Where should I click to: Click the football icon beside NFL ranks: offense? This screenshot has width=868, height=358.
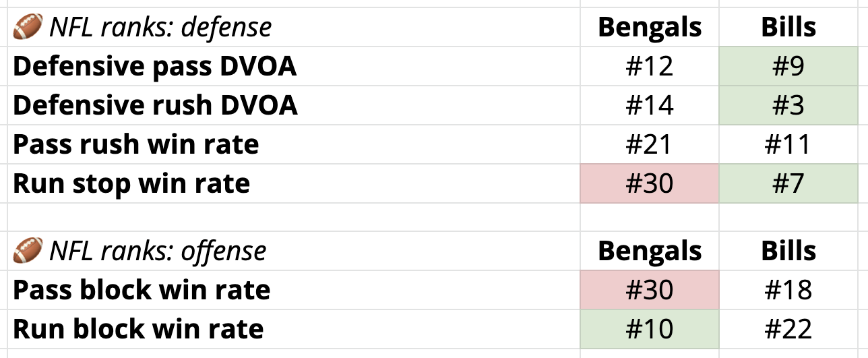click(28, 251)
